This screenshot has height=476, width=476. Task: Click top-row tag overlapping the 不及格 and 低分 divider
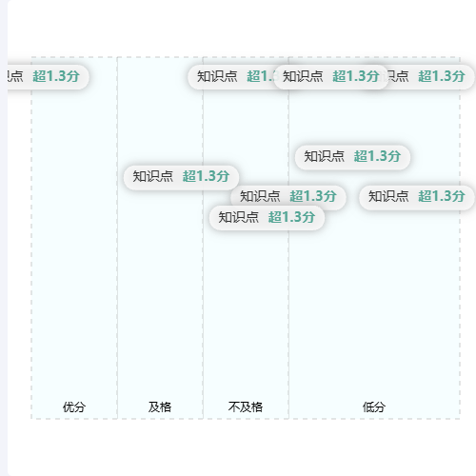coord(331,77)
